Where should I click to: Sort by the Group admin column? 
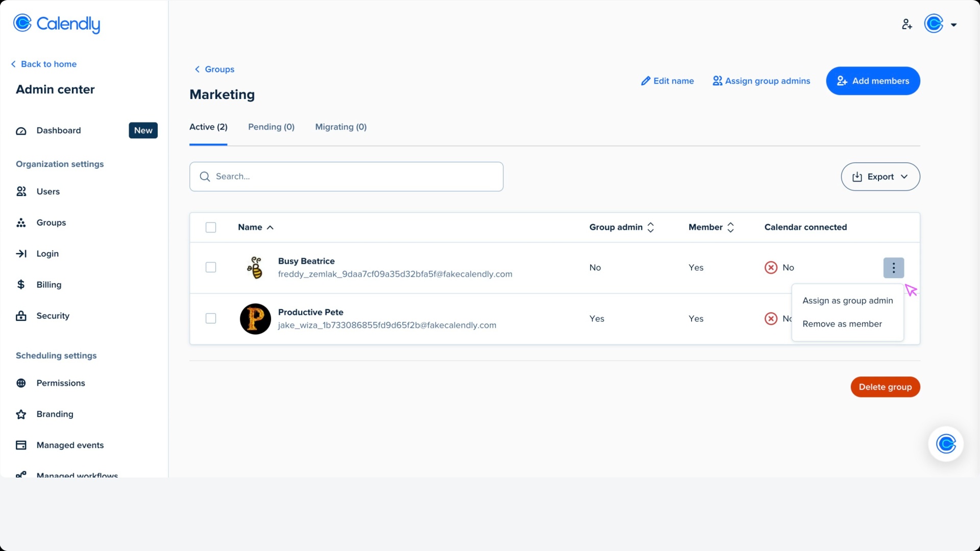click(x=621, y=228)
